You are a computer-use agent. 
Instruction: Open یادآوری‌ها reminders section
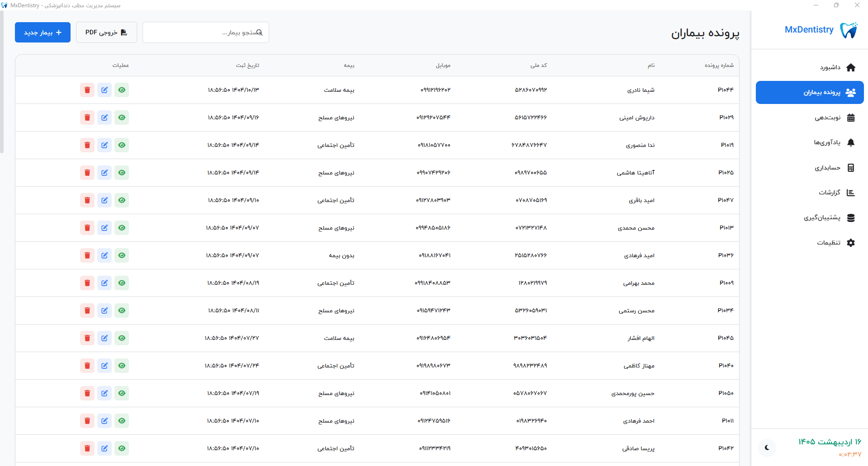click(810, 142)
